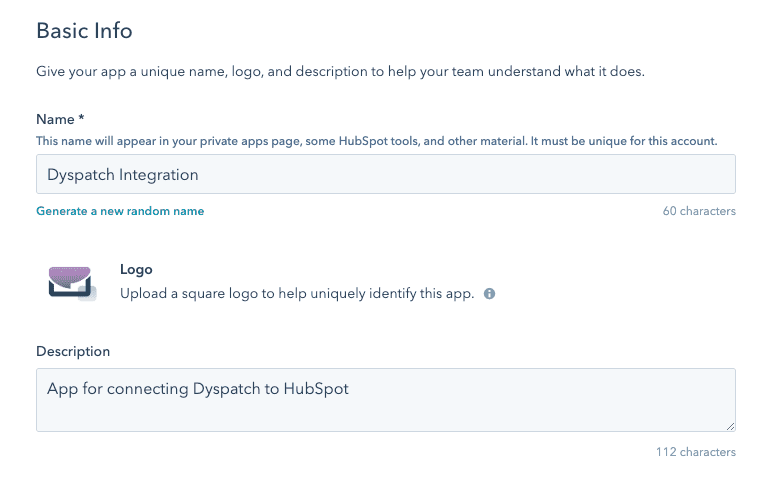Click the Description text area
This screenshot has width=762, height=494.
point(385,400)
